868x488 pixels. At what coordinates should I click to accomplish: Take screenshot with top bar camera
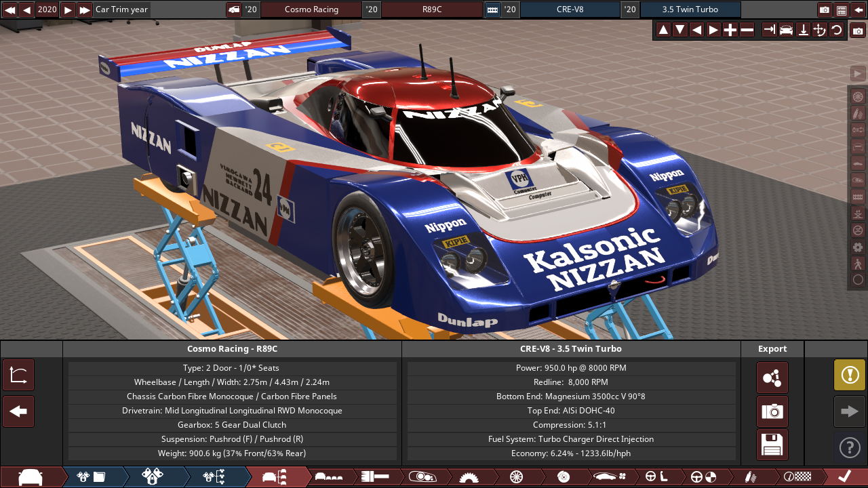click(825, 9)
